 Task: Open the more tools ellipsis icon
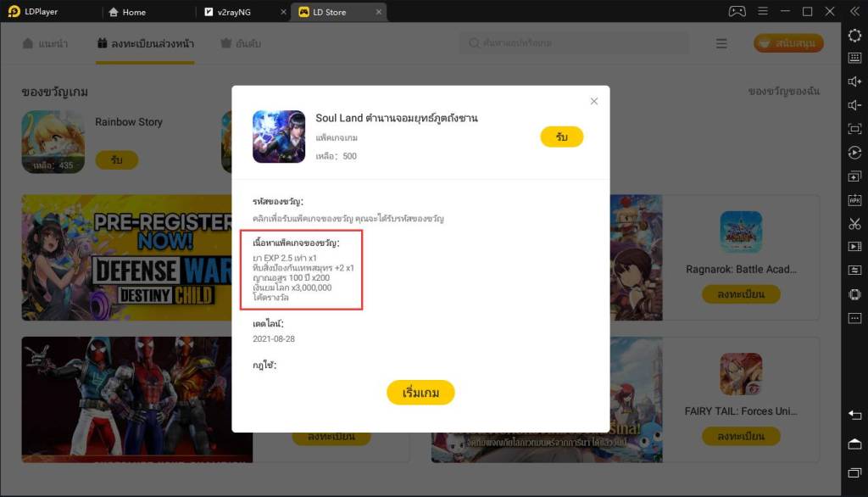(x=854, y=318)
